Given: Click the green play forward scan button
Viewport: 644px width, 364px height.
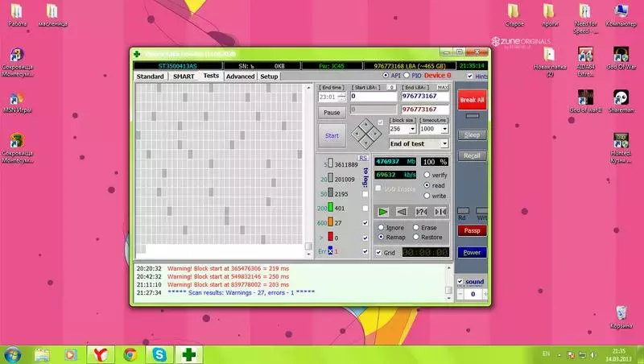Looking at the screenshot, I should tap(383, 212).
